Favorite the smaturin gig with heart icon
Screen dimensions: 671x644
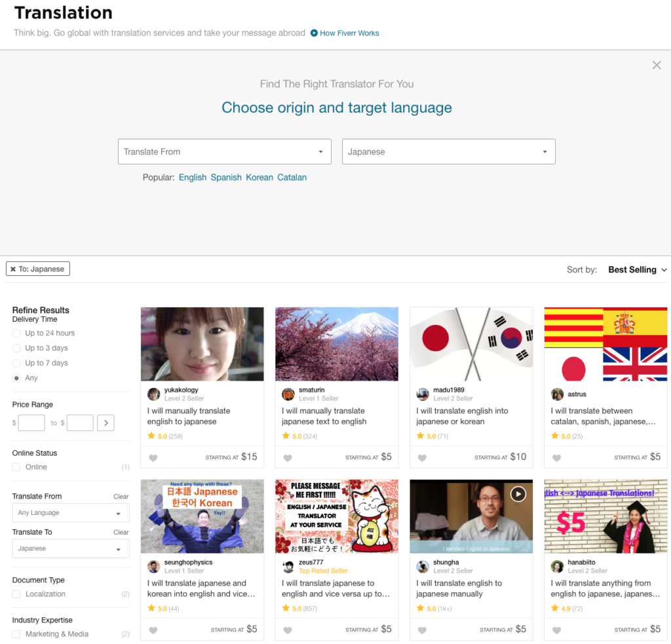click(288, 458)
